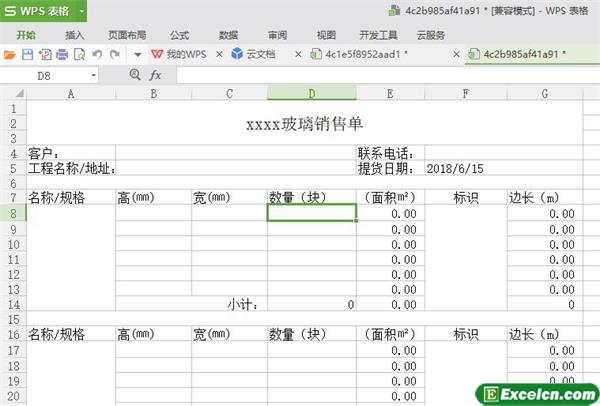Click the 联系电话： cell
600x406 pixels.
tap(390, 153)
